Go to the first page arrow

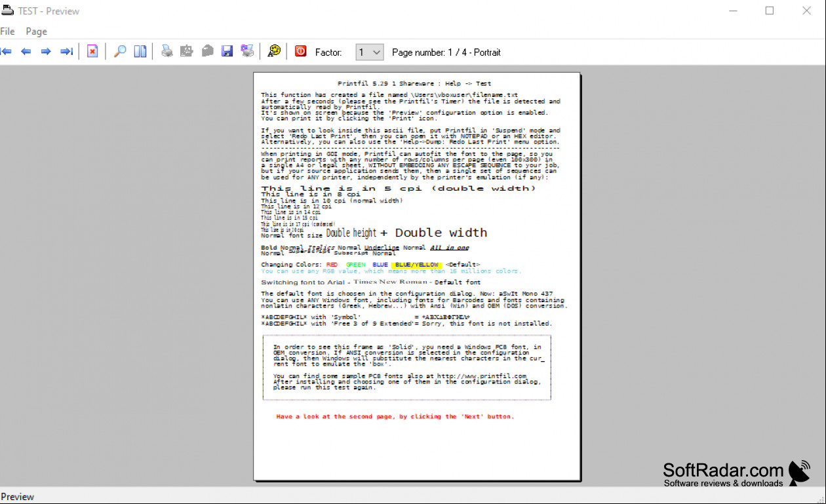tap(7, 52)
